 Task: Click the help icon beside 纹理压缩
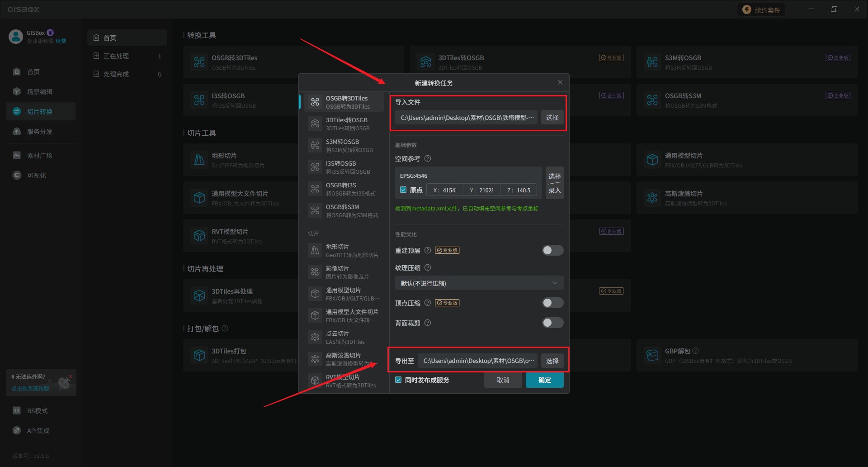(x=428, y=267)
